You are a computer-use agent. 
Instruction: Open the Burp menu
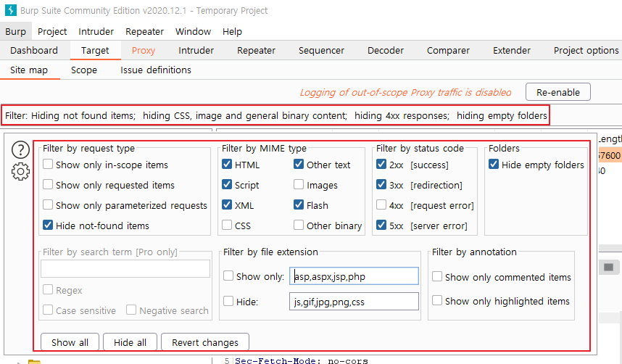[15, 31]
